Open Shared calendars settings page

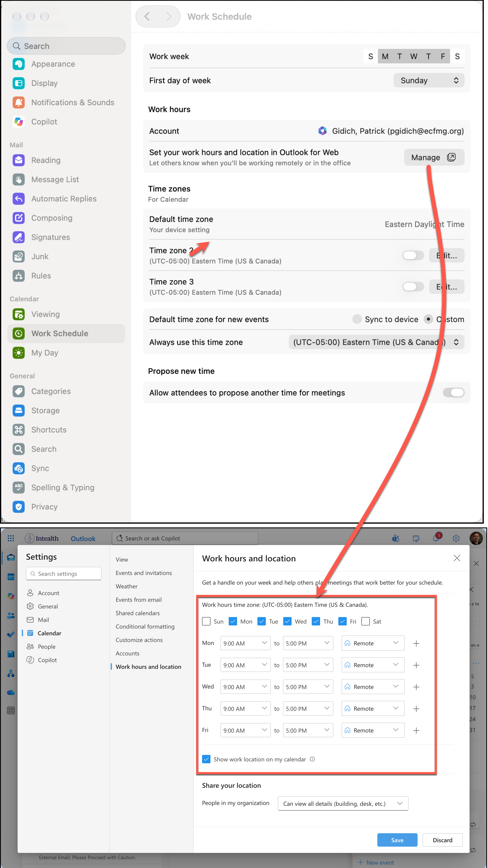[138, 613]
